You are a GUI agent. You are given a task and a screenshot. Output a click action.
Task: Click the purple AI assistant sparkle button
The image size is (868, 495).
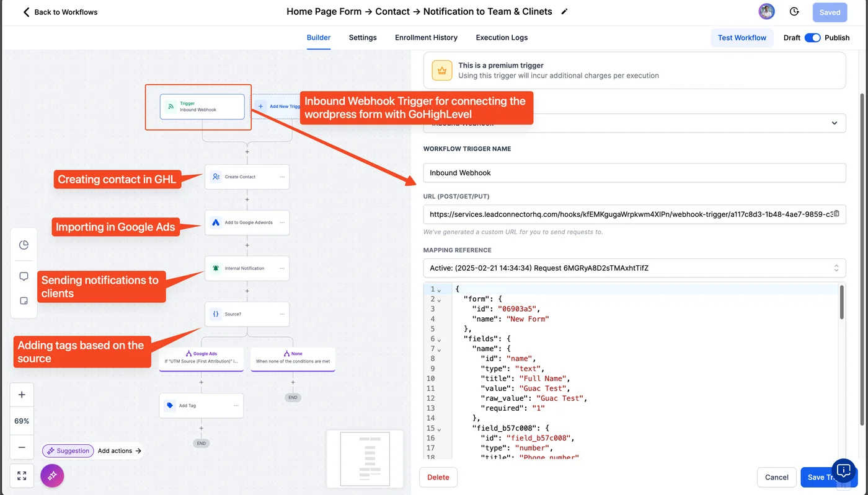[52, 475]
